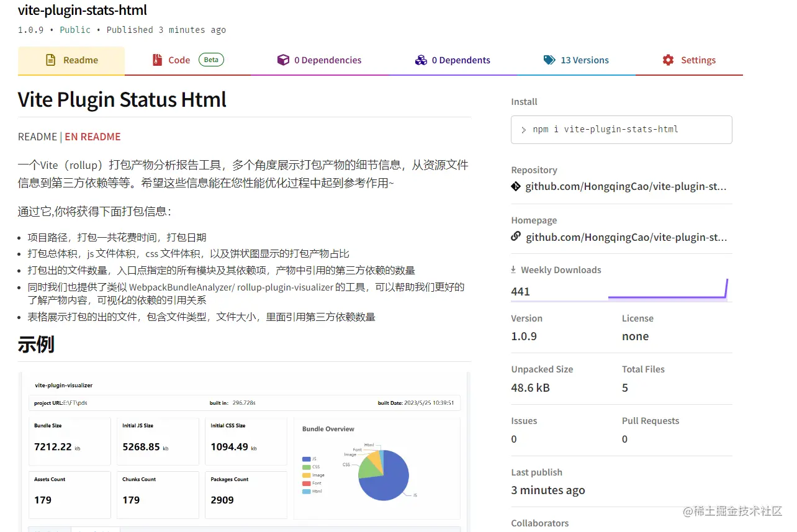The height and width of the screenshot is (532, 797).
Task: Click the package title vite-plugin-stats-html
Action: [83, 10]
